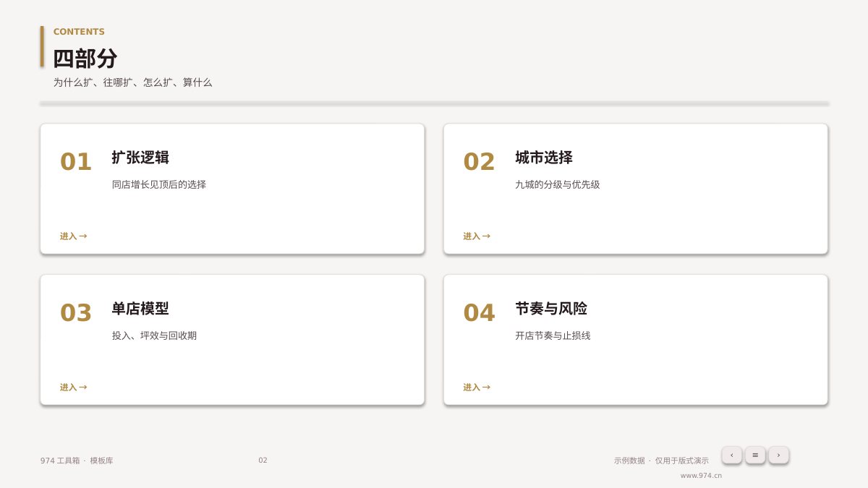Open the 扩张逻辑 section card

tap(232, 189)
